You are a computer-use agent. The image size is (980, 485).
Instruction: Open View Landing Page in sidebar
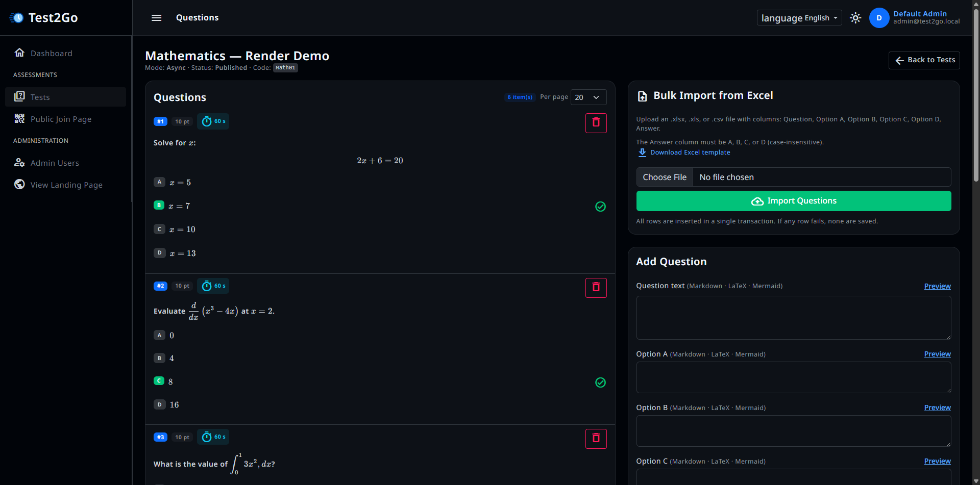[65, 185]
